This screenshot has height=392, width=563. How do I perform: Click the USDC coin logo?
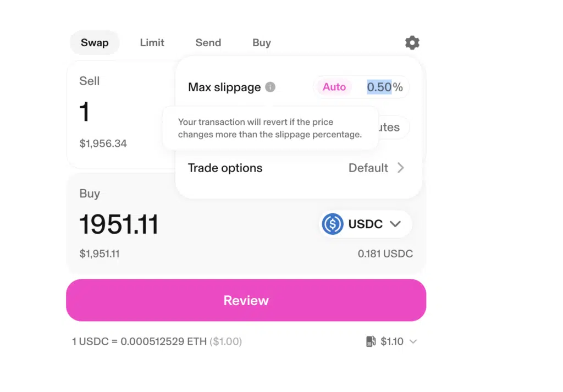tap(332, 224)
